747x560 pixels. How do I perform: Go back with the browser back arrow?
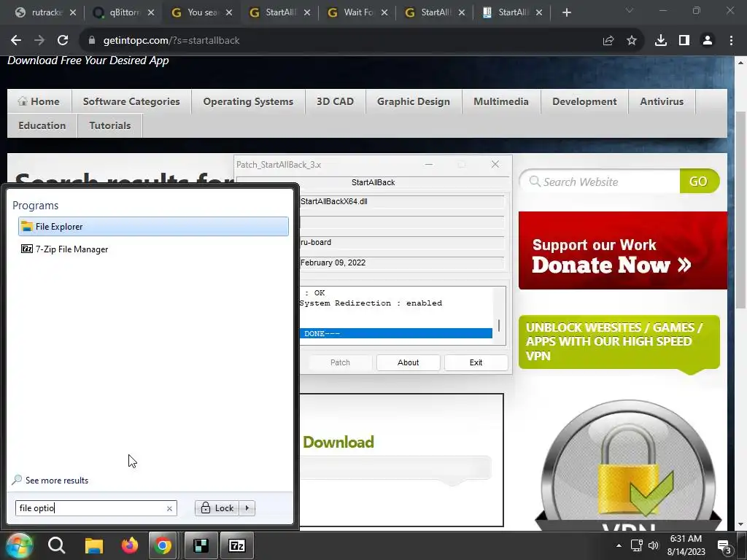point(16,41)
